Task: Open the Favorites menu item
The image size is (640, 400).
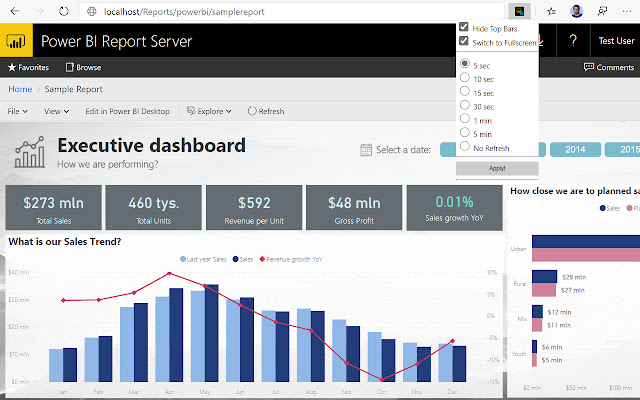Action: coord(31,67)
